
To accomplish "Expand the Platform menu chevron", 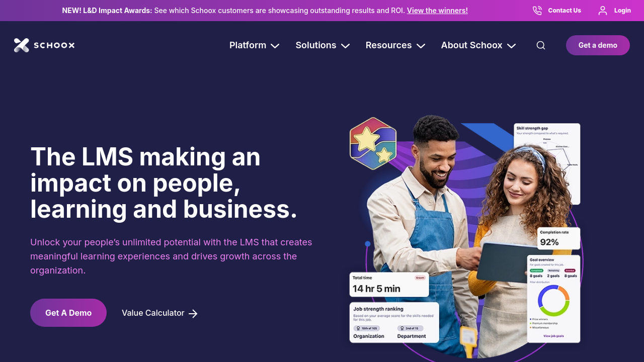I will (x=275, y=46).
